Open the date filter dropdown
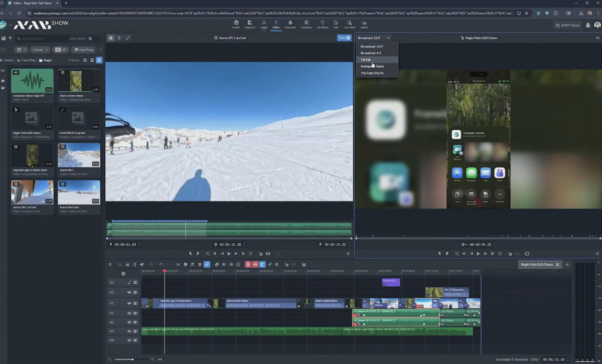 (x=21, y=50)
